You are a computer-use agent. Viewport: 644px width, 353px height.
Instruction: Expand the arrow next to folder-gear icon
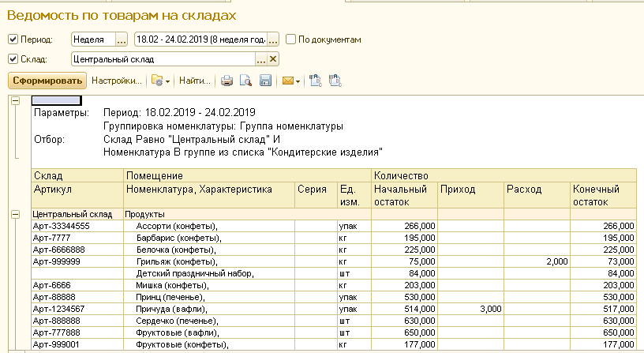point(167,81)
